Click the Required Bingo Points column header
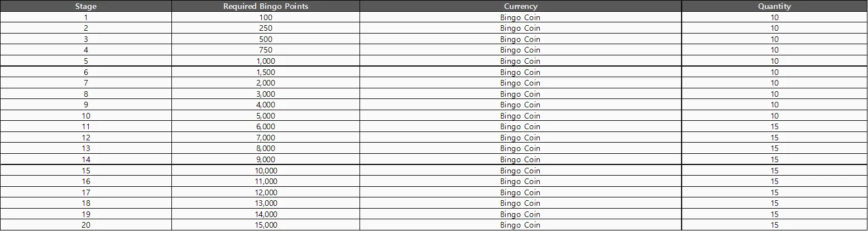The image size is (868, 231). pos(266,6)
